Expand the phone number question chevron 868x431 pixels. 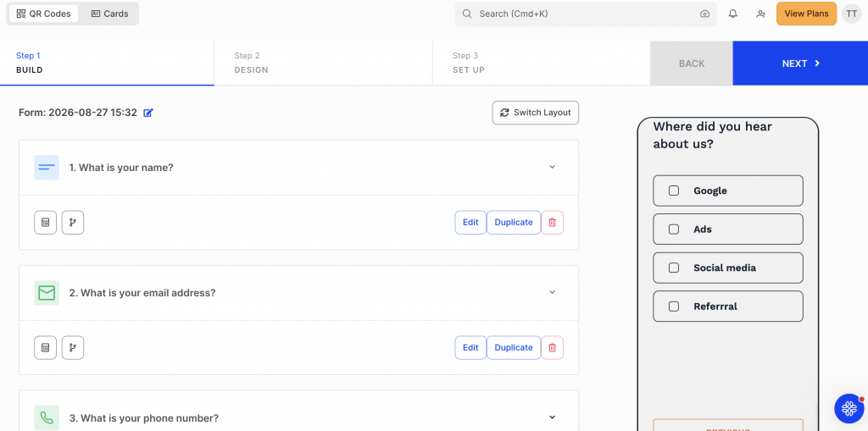[552, 417]
